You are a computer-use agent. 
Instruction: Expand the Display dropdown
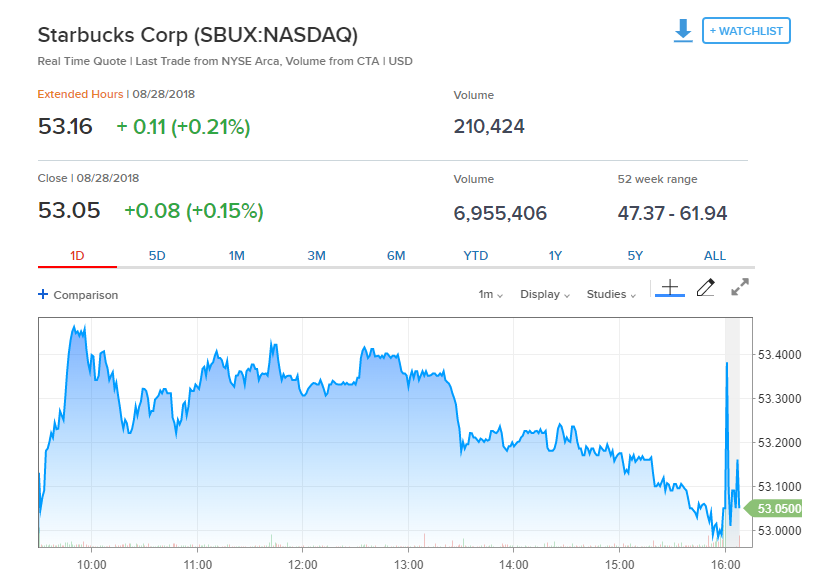tap(545, 295)
